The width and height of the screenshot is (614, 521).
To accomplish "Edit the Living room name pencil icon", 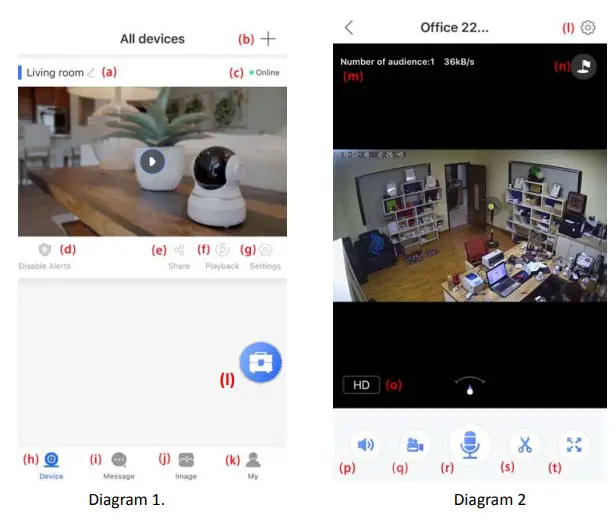I will [91, 72].
